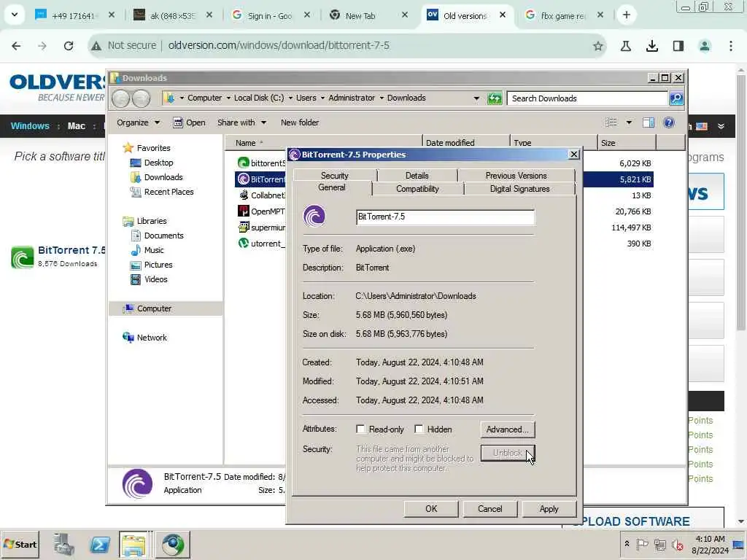The width and height of the screenshot is (747, 560).
Task: Select the General tab
Action: (332, 187)
